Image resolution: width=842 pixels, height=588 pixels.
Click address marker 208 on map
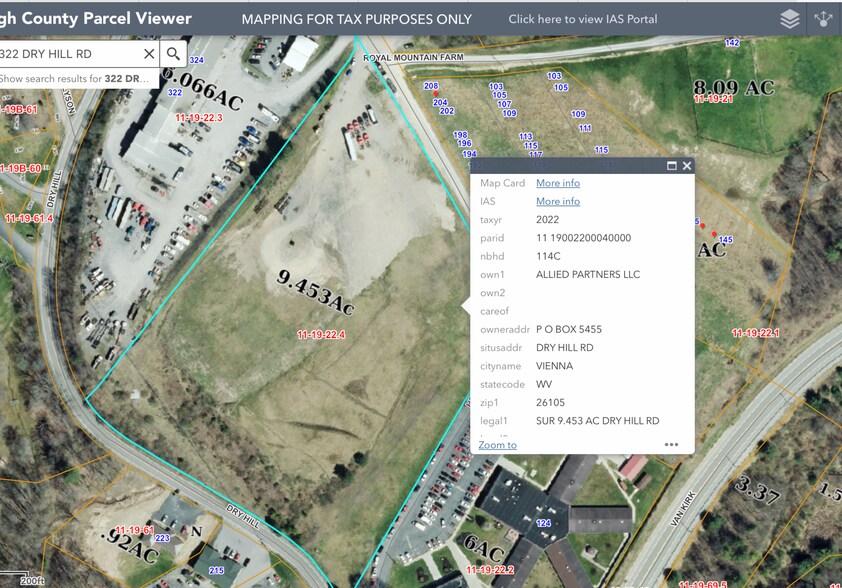tap(431, 87)
